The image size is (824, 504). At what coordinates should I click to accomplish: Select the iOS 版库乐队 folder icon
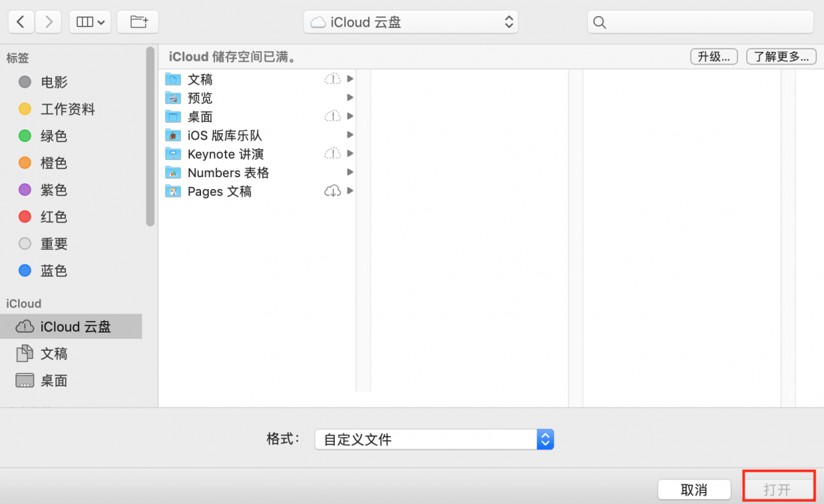pos(173,136)
